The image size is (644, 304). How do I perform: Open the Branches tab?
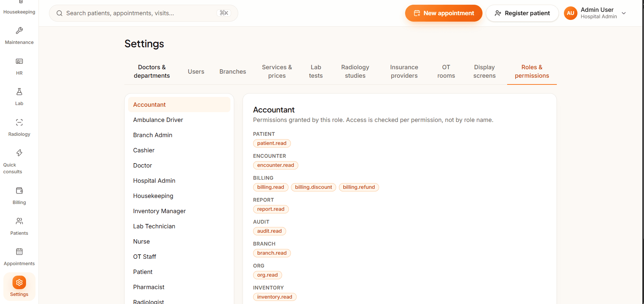coord(233,72)
